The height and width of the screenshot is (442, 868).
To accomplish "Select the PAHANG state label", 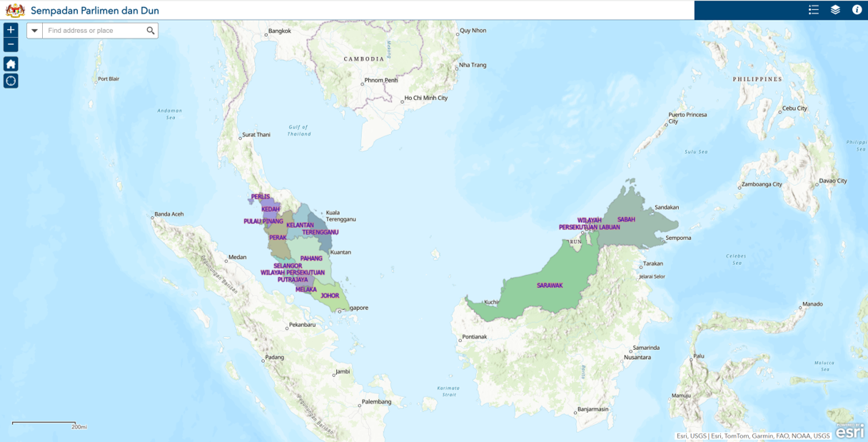I will pos(311,258).
